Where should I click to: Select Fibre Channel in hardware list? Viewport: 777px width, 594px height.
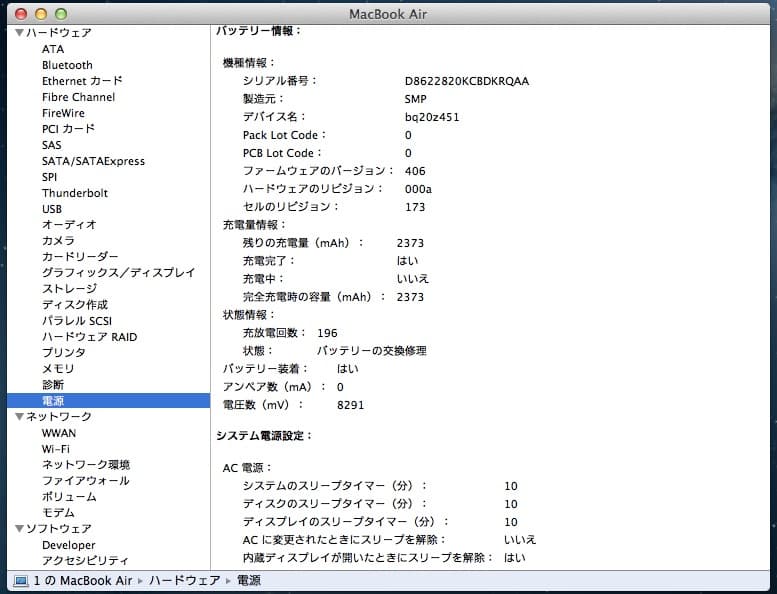pyautogui.click(x=78, y=97)
